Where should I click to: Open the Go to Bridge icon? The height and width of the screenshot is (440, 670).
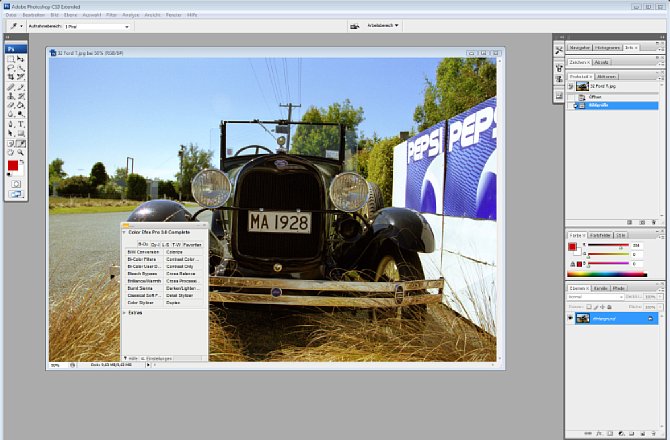click(x=354, y=26)
